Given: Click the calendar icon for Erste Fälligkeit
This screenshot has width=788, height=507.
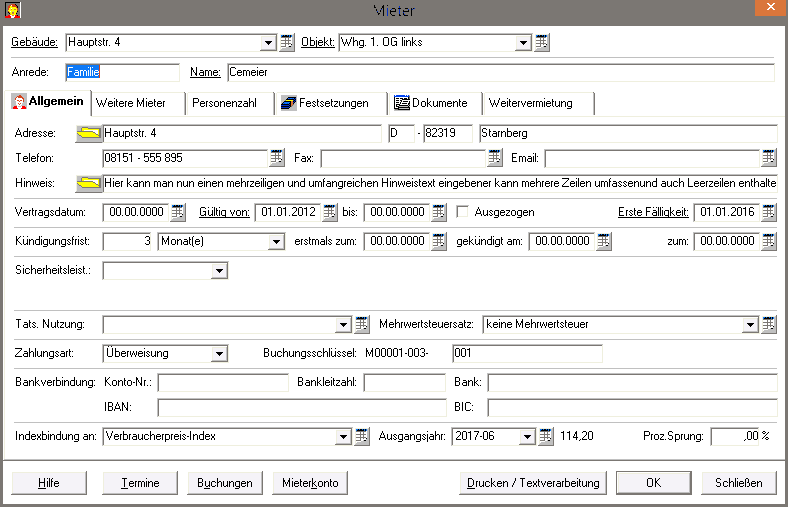Looking at the screenshot, I should pyautogui.click(x=768, y=212).
